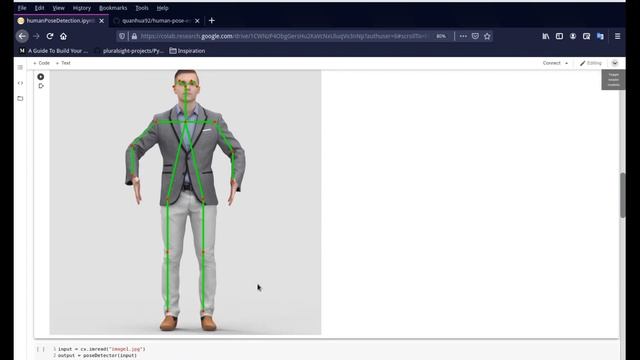The height and width of the screenshot is (360, 640).
Task: Click the empty run brackets of the bottom cell
Action: pyautogui.click(x=41, y=349)
